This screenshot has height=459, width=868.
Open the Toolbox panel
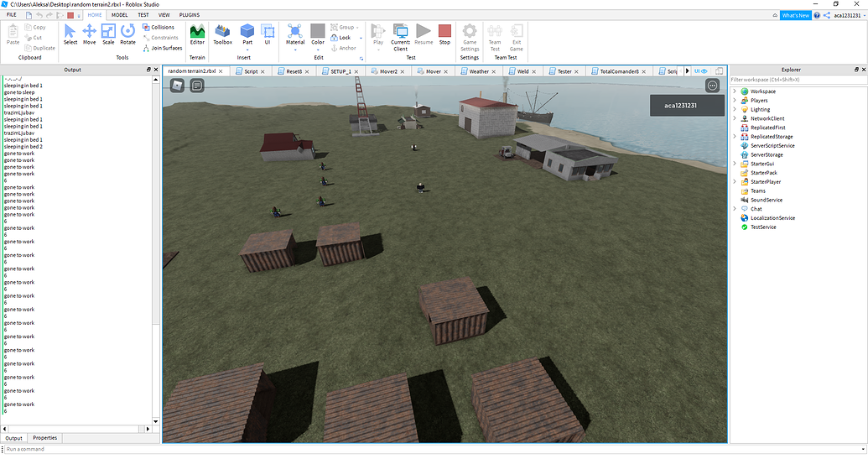(x=222, y=34)
